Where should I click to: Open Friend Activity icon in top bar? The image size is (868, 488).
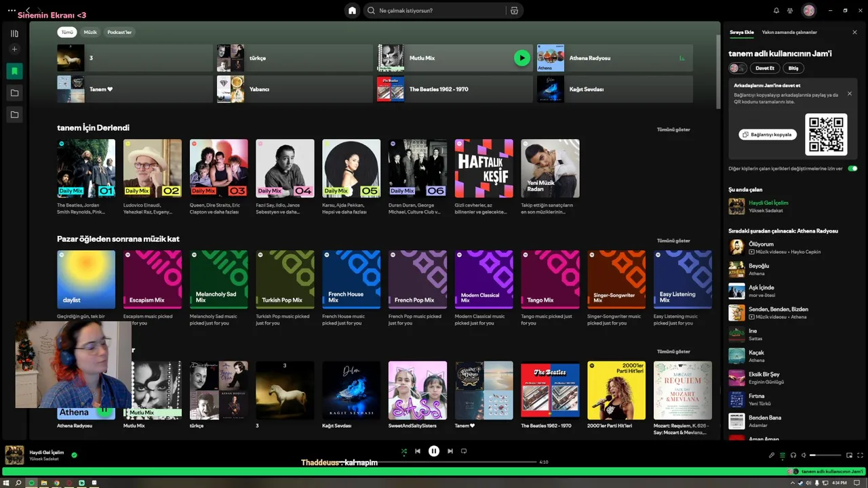tap(790, 10)
